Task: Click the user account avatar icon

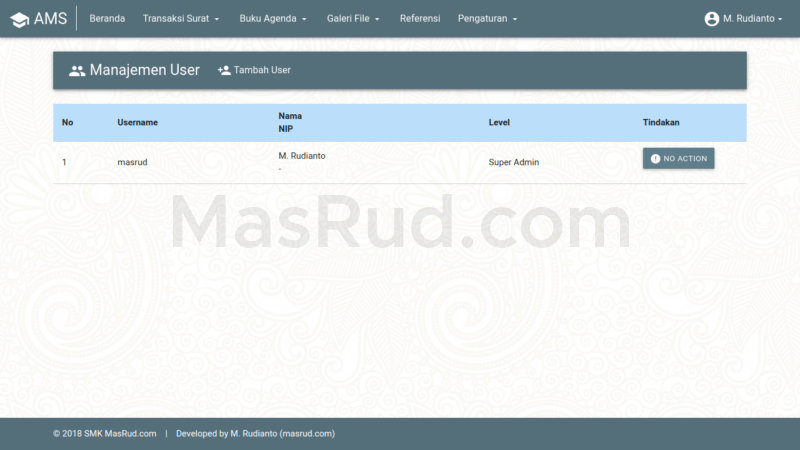Action: [711, 19]
